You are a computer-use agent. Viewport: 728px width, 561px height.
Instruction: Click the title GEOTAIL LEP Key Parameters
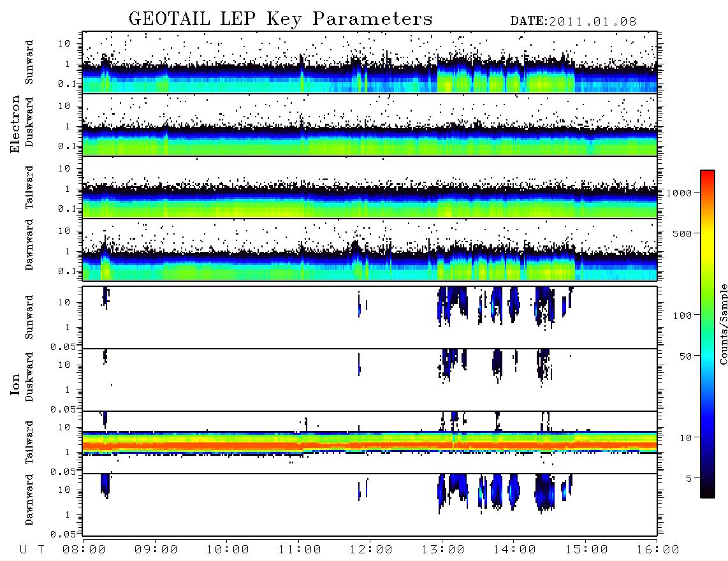[x=280, y=19]
